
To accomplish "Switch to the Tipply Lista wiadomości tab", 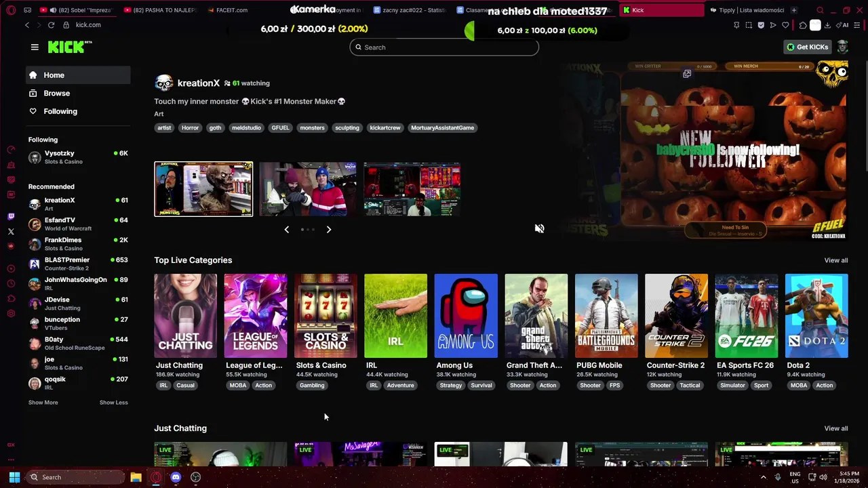I will [x=746, y=10].
